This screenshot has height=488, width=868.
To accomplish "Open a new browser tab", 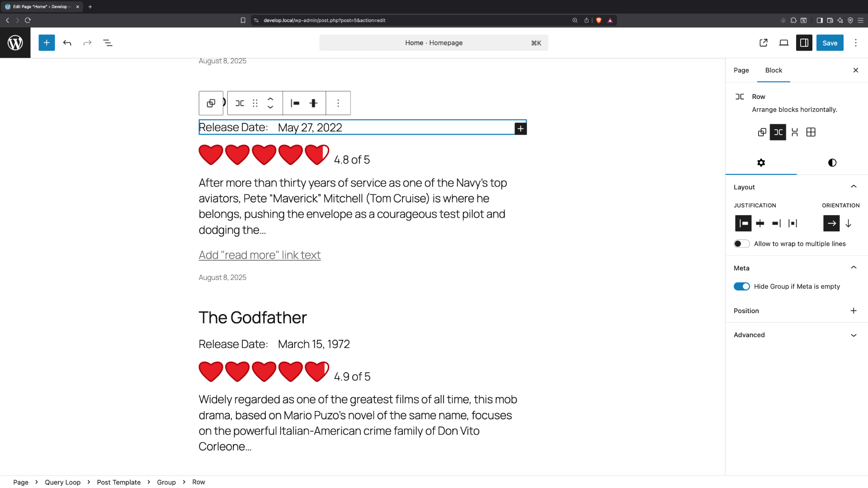I will click(x=90, y=7).
